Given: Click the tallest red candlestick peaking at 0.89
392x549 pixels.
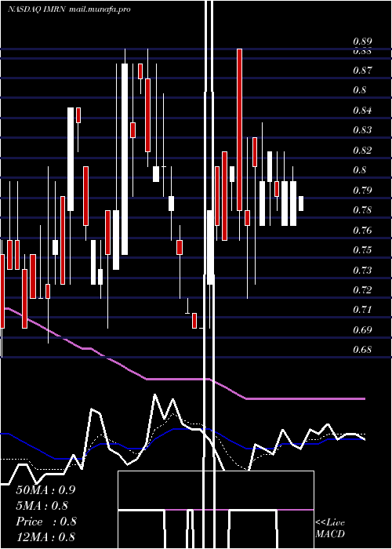Looking at the screenshot, I should pyautogui.click(x=239, y=129).
